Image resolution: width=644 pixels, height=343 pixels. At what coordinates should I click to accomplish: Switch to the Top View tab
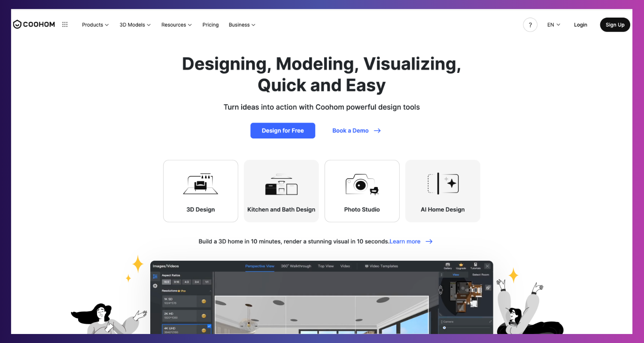[x=325, y=266]
